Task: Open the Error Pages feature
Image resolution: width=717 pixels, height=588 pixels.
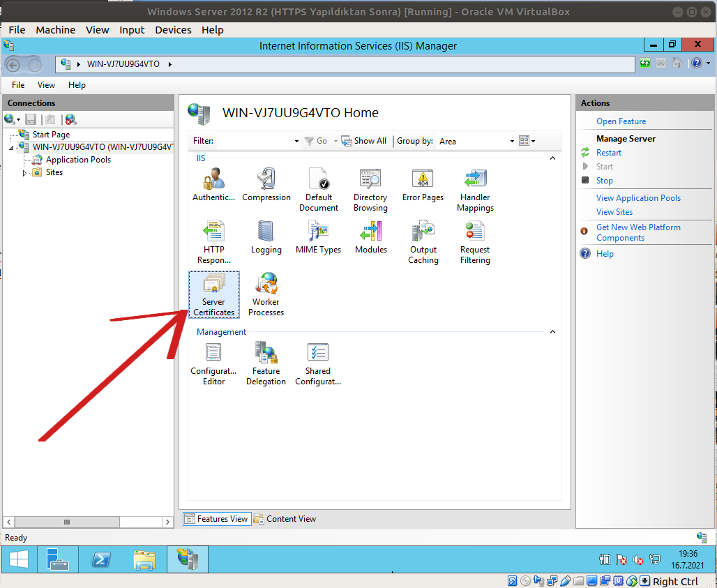Action: 423,185
